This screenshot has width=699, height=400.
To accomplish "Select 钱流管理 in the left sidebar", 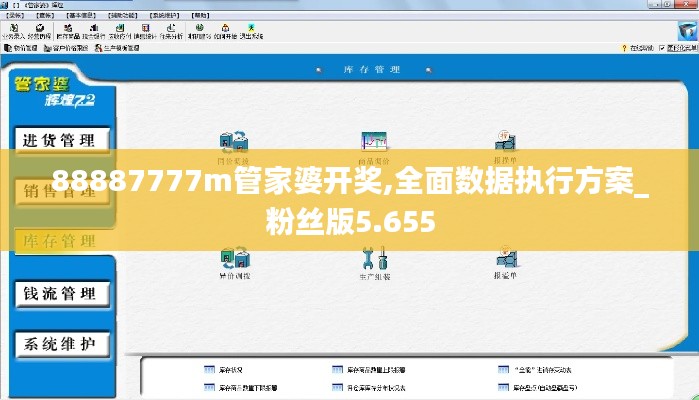I will (x=59, y=293).
